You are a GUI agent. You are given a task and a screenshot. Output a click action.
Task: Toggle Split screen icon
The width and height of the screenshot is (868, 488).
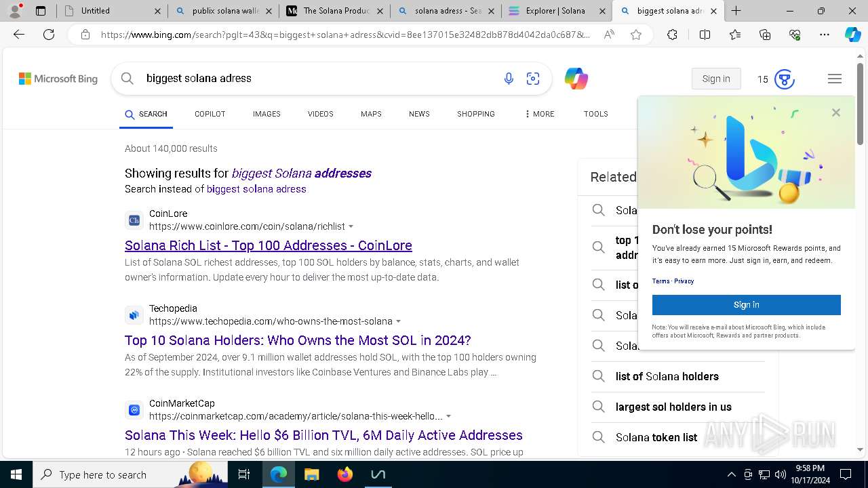705,35
